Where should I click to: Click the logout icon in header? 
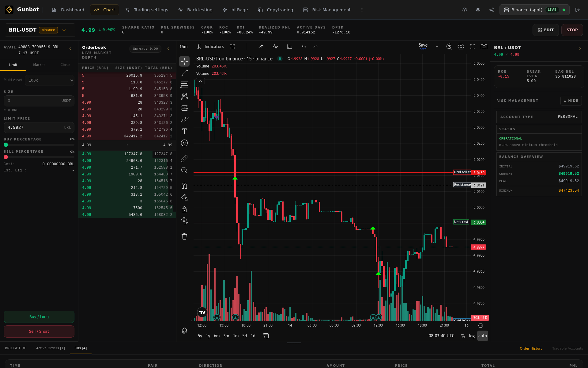coord(578,10)
